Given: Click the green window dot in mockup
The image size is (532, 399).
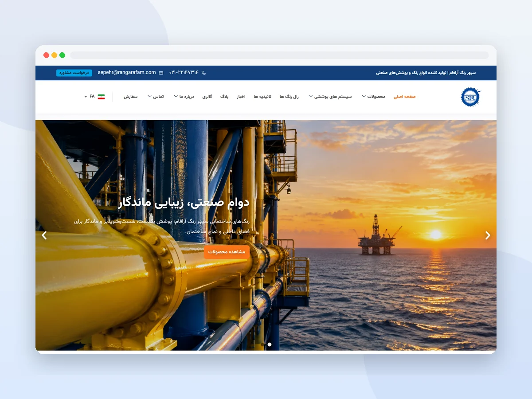Looking at the screenshot, I should pos(62,55).
